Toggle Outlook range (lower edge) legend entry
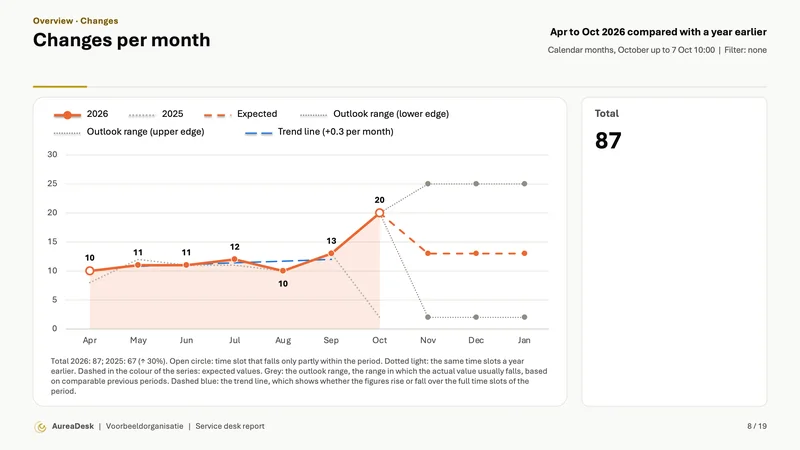This screenshot has width=800, height=450. point(374,114)
